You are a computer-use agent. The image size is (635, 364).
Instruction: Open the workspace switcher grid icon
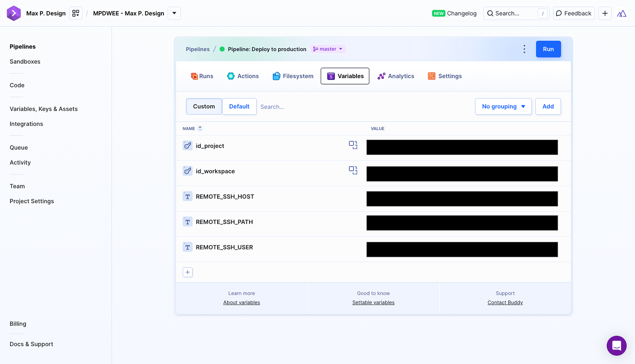coord(76,13)
